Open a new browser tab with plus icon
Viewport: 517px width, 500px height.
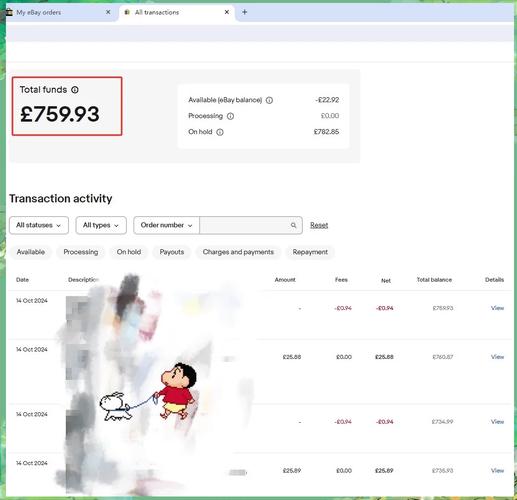click(244, 12)
